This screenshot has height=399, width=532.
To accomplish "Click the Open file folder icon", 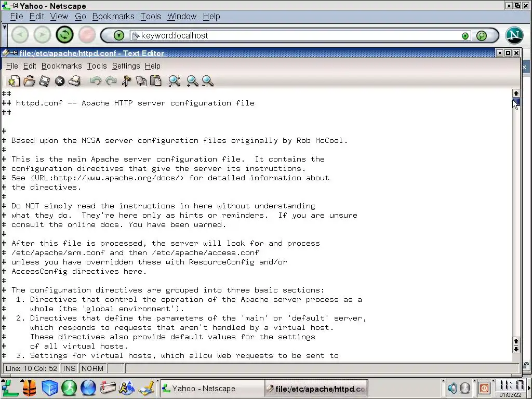I will click(29, 81).
